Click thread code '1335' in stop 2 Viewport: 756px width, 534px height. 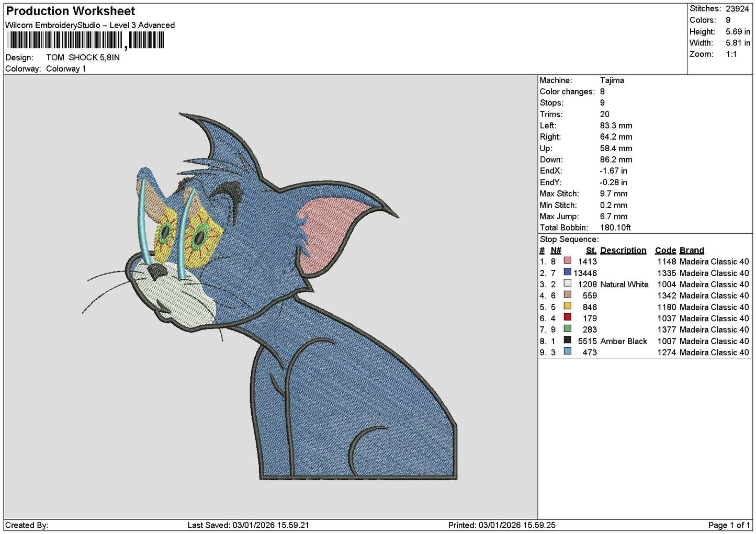[667, 274]
